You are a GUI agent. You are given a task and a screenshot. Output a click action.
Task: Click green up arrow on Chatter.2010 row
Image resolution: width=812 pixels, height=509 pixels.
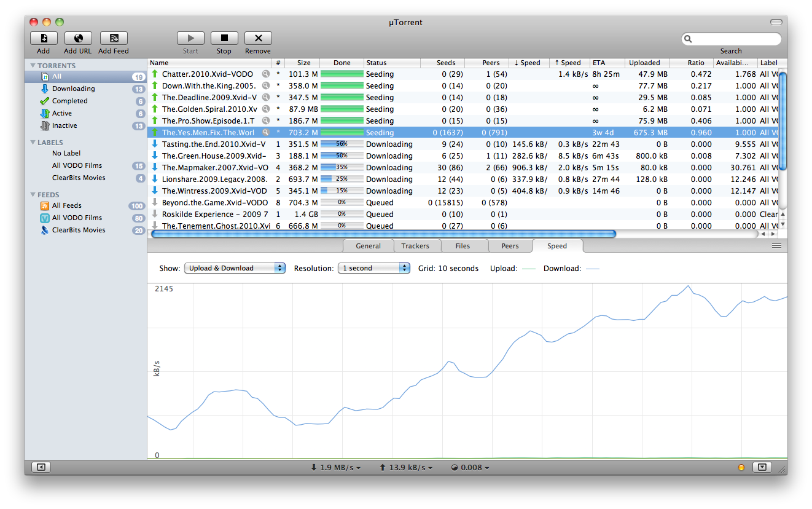pos(155,74)
